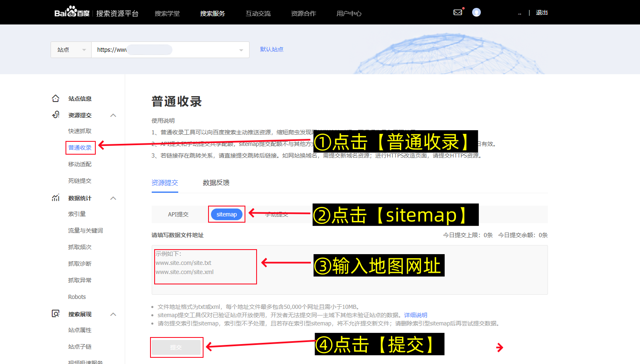Viewport: 640px width, 364px height.
Task: Collapse the 数据统计 section chevron
Action: point(113,198)
